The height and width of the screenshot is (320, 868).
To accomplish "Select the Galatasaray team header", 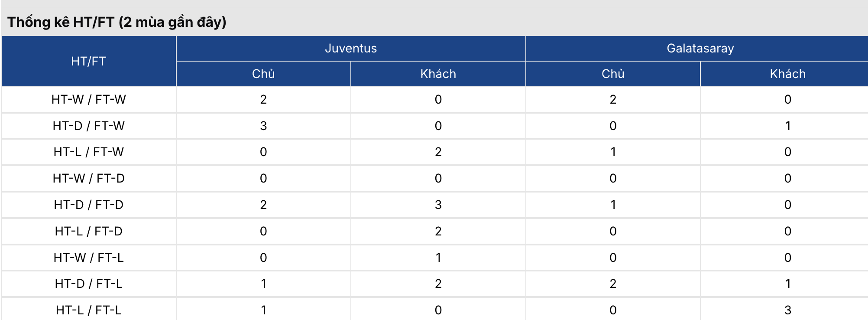I will pyautogui.click(x=700, y=48).
